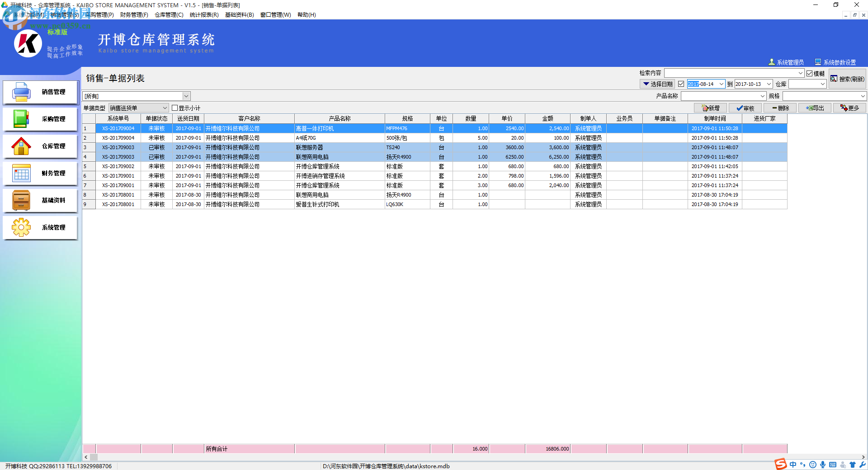868x470 pixels.
Task: Open the 统计报表(R) menu
Action: coord(204,15)
